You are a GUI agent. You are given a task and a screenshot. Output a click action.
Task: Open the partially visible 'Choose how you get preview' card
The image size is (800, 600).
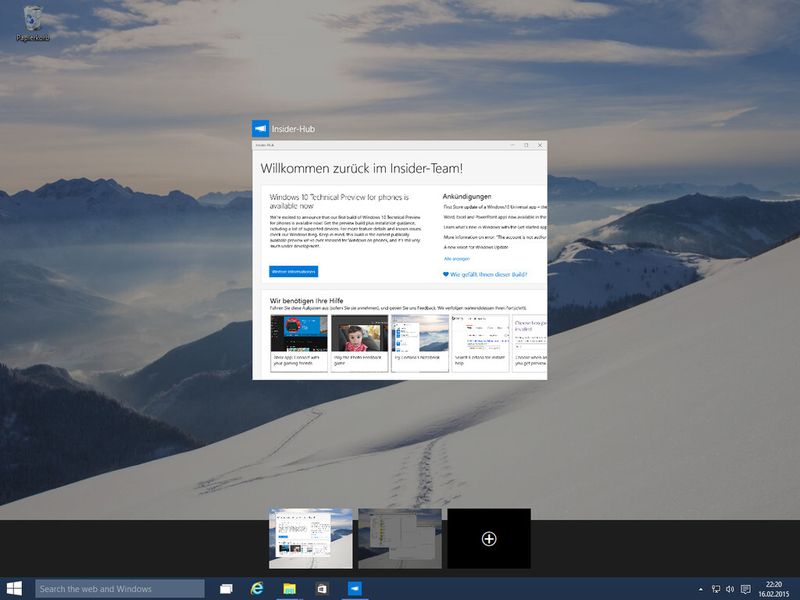point(530,343)
